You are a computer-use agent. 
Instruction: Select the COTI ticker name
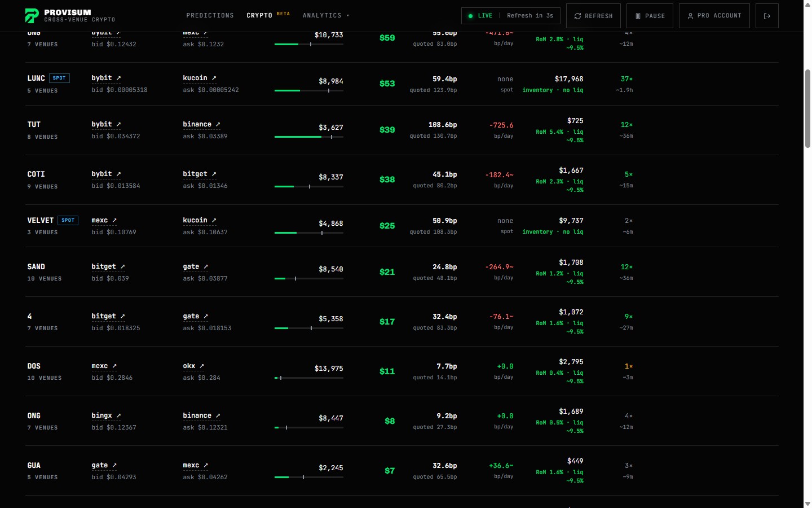(x=36, y=174)
